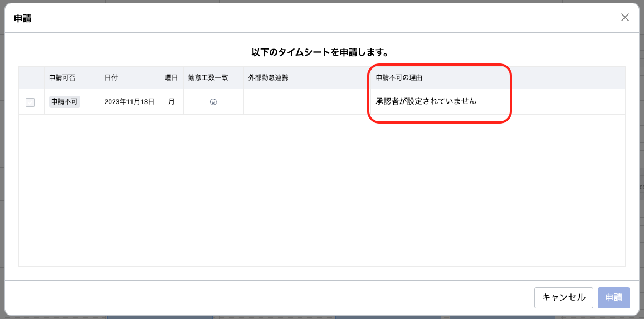Viewport: 644px width, 319px height.
Task: Click the 申請 dialog title
Action: point(23,18)
